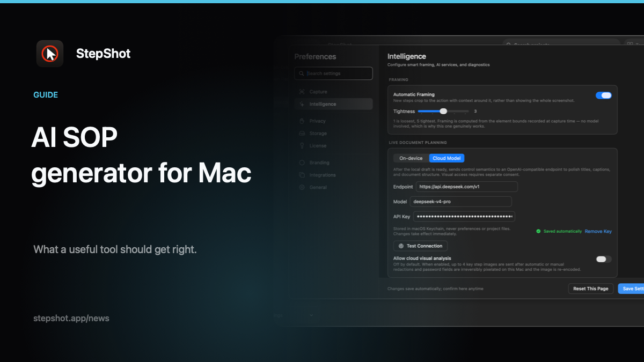Go to Storage settings in sidebar
The height and width of the screenshot is (362, 644).
(x=333, y=134)
